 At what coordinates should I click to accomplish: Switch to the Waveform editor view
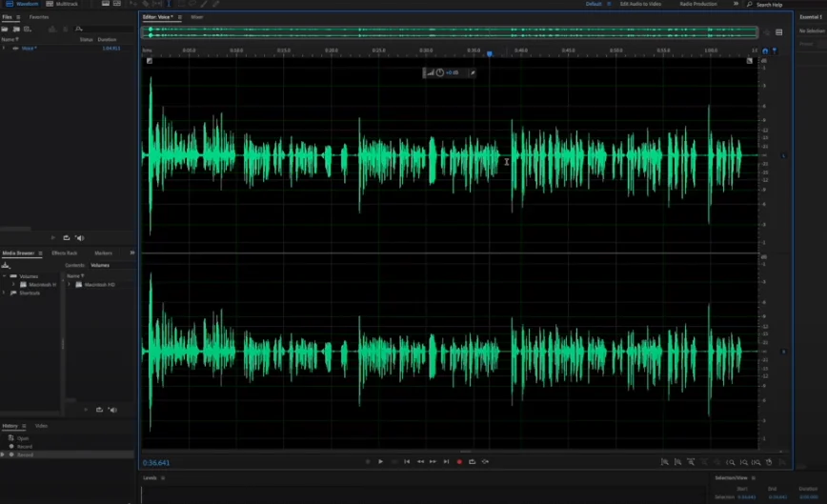point(22,4)
